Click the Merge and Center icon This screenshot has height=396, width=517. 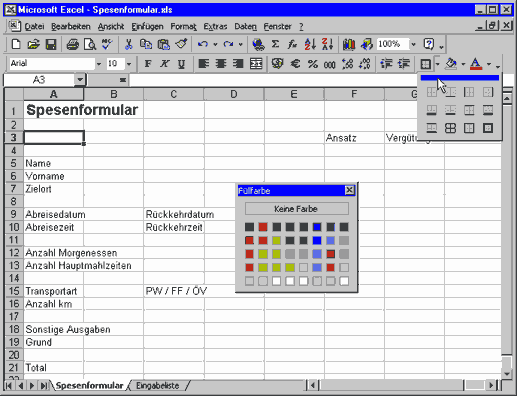[256, 64]
